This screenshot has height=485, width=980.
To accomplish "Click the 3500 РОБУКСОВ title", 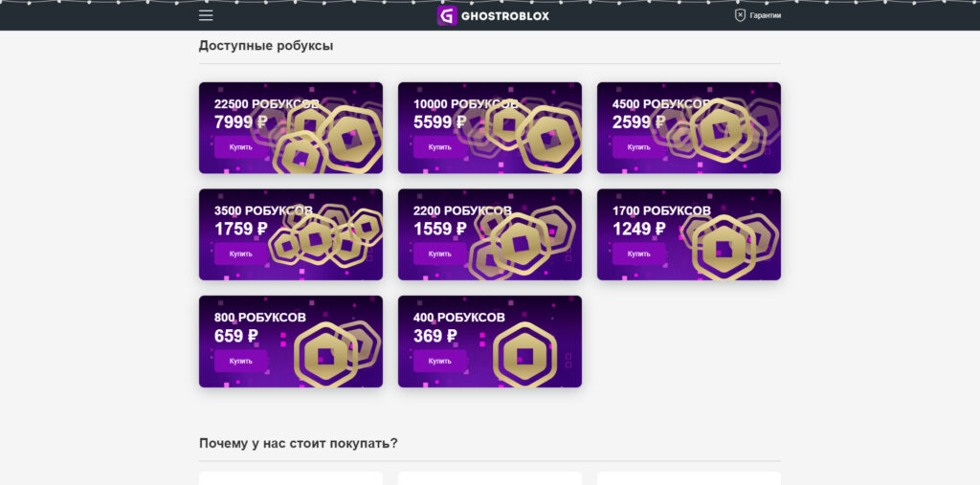I will tap(263, 210).
